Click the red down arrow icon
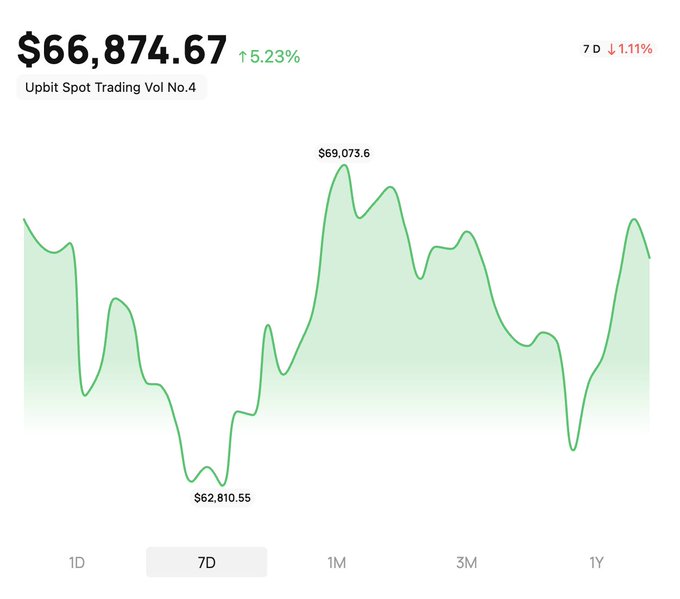 tap(611, 49)
